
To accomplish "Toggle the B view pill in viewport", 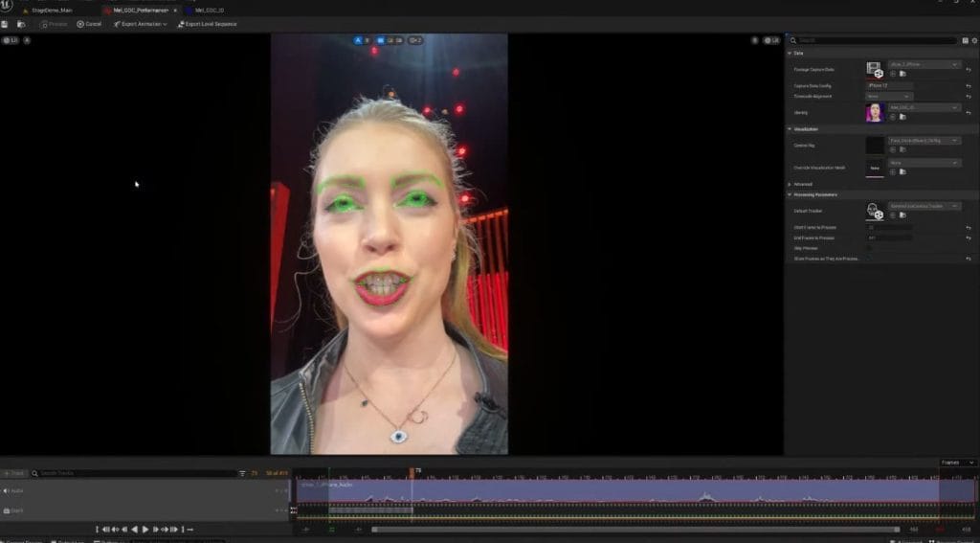I will pos(381,40).
